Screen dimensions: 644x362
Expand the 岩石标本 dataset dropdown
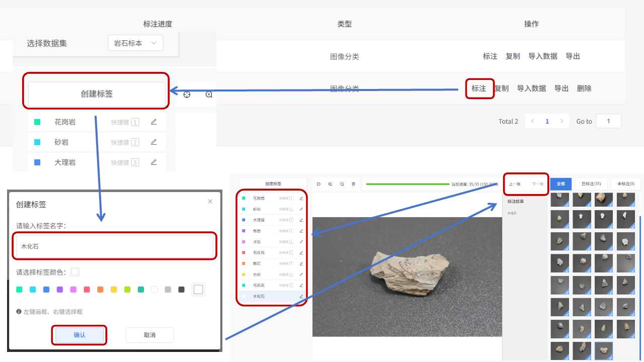(x=135, y=43)
